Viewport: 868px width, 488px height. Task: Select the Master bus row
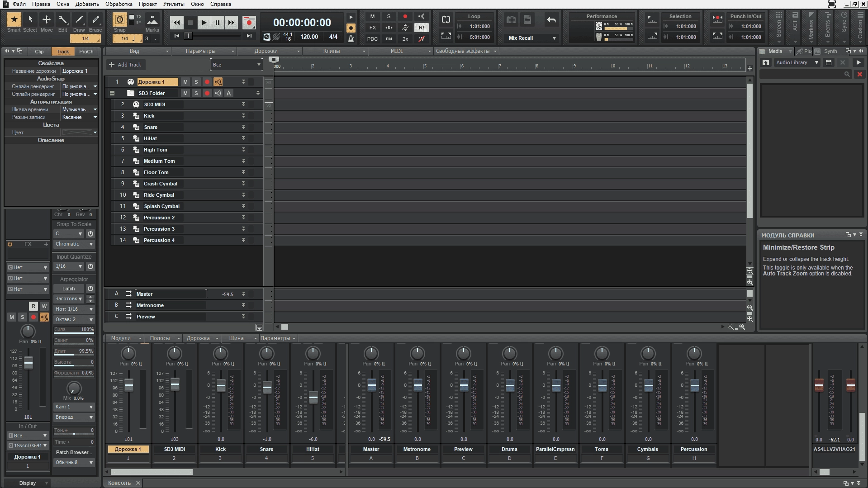pos(184,294)
